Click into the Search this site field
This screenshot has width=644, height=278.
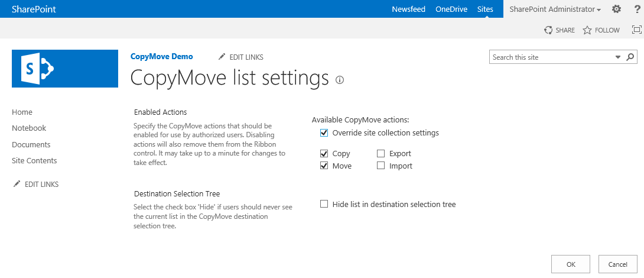pos(552,57)
